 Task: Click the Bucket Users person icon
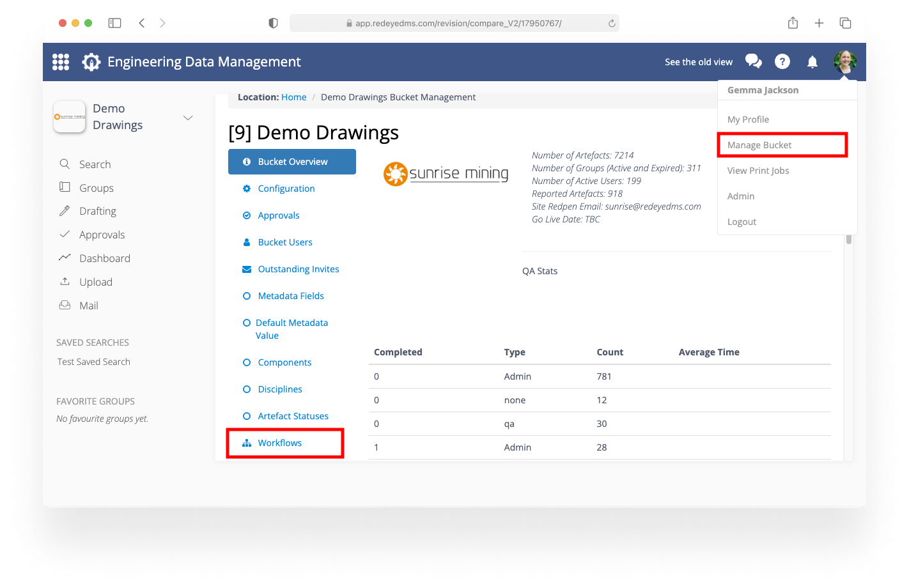point(247,242)
